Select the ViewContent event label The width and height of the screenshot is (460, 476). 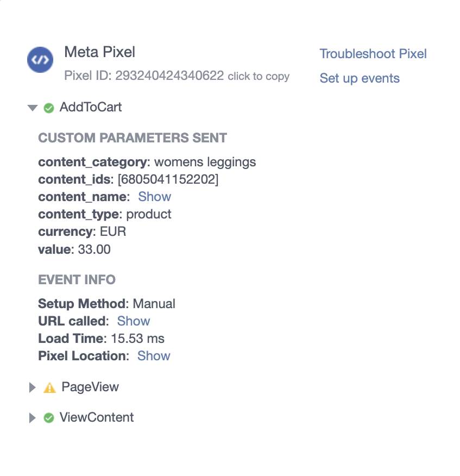point(97,418)
